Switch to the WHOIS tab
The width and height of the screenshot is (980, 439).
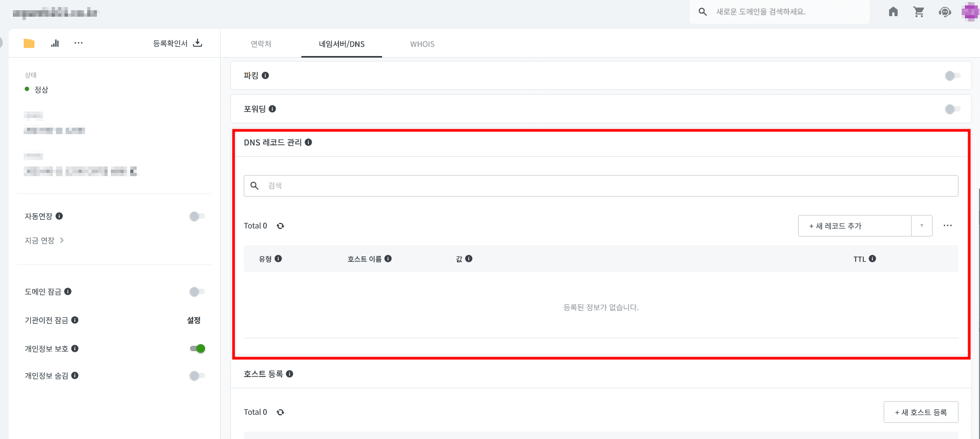(x=422, y=44)
